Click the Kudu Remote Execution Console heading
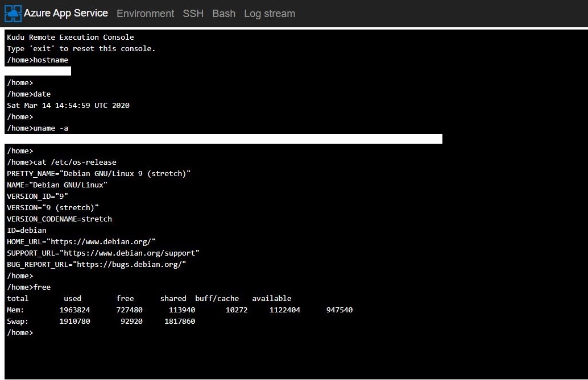The image size is (588, 380). tap(70, 37)
